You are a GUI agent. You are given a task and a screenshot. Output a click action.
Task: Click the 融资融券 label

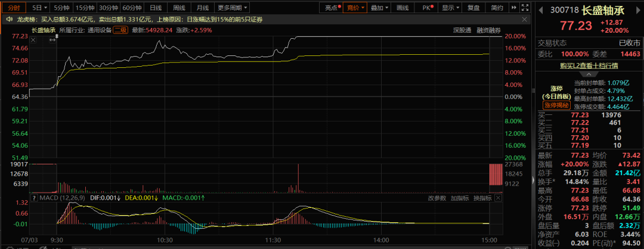pos(489,30)
